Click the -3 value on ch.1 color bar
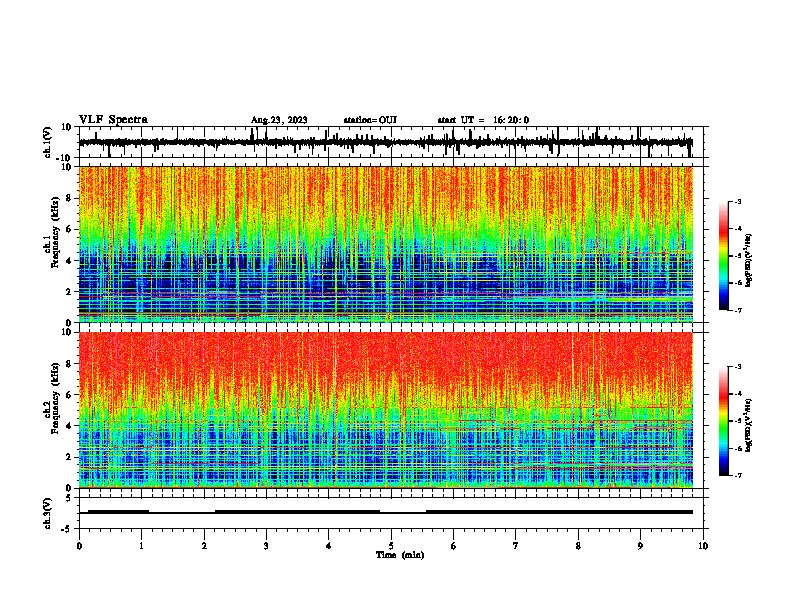Image resolution: width=792 pixels, height=612 pixels. point(737,201)
